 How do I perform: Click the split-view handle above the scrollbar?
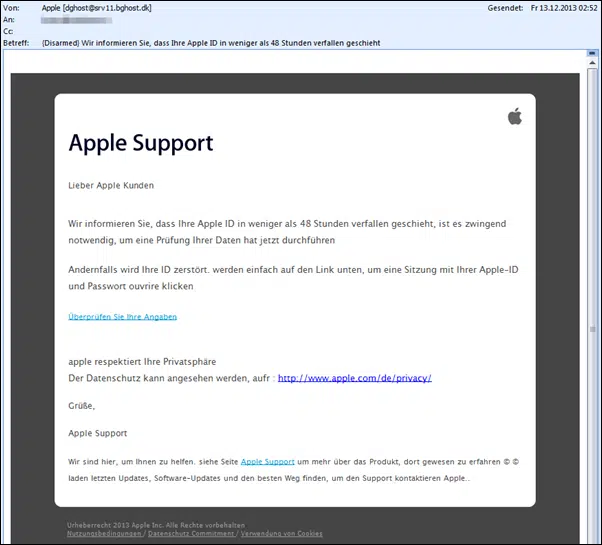point(592,53)
